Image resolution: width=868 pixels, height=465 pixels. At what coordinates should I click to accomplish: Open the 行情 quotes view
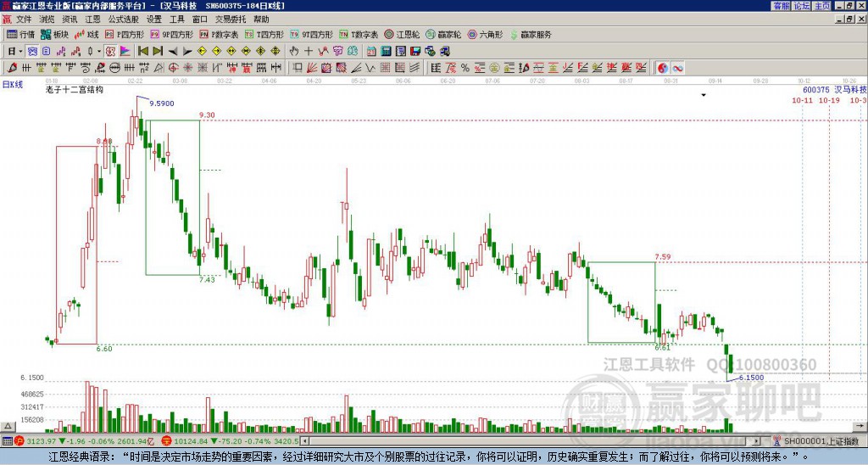[21, 34]
